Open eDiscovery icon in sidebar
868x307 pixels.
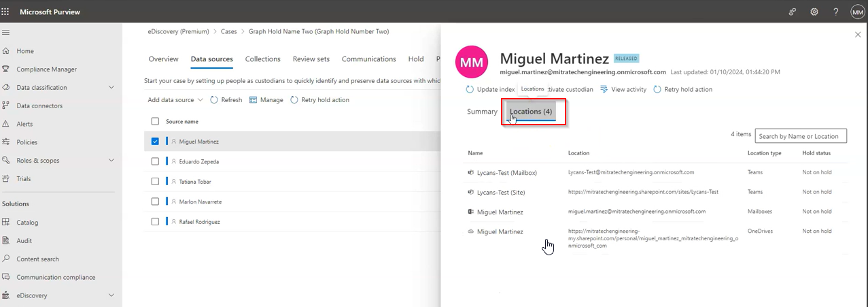6,295
